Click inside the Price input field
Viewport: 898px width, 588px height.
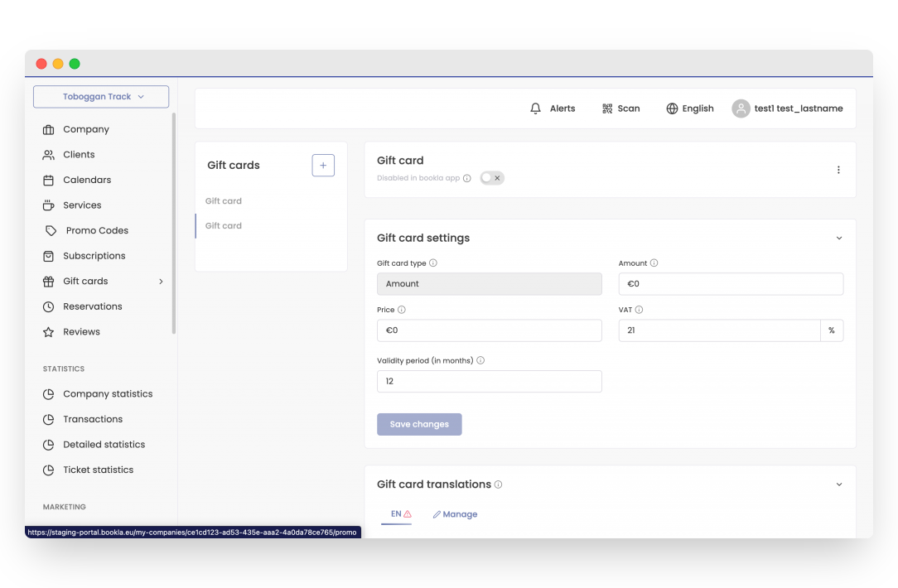pyautogui.click(x=489, y=330)
